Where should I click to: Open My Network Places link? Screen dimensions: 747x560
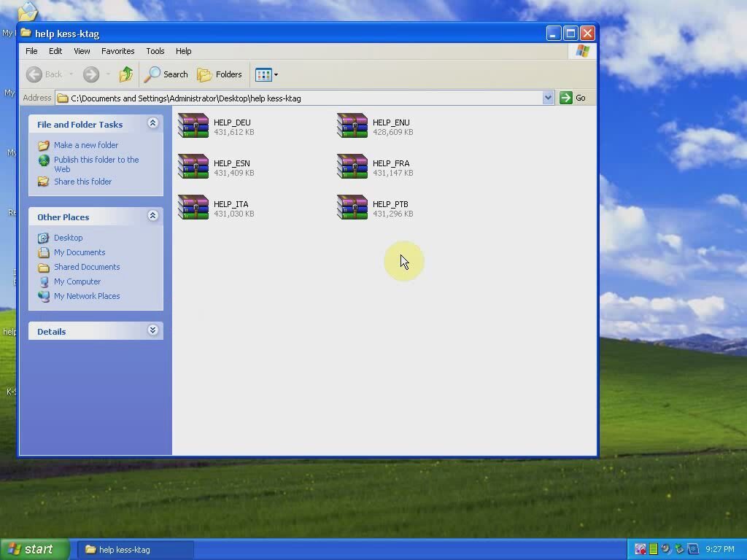[x=87, y=296]
